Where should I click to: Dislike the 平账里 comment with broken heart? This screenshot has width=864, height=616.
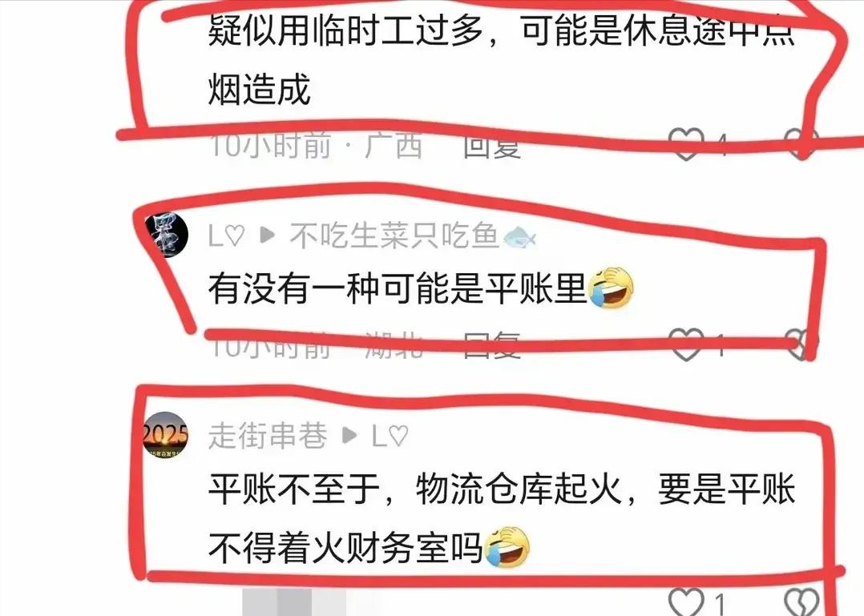pyautogui.click(x=801, y=344)
